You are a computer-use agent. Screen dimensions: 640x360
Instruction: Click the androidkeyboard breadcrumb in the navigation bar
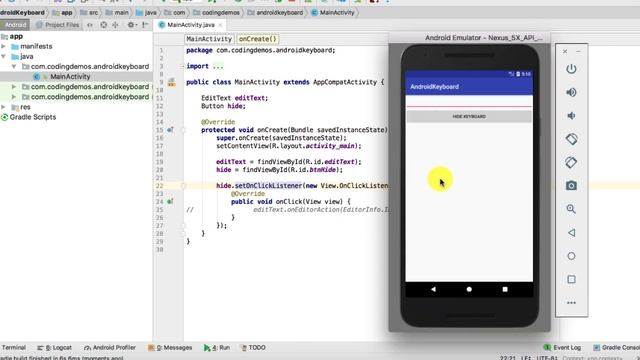pos(276,13)
